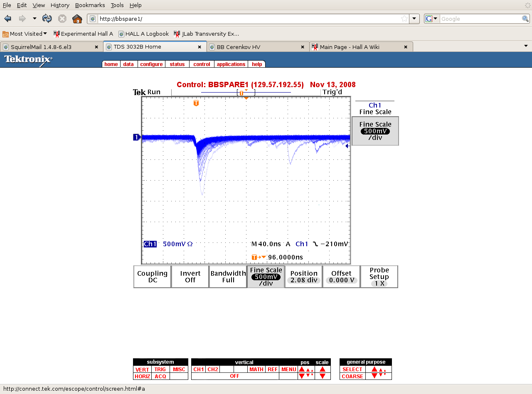Bookmark this page with the star icon

click(404, 19)
